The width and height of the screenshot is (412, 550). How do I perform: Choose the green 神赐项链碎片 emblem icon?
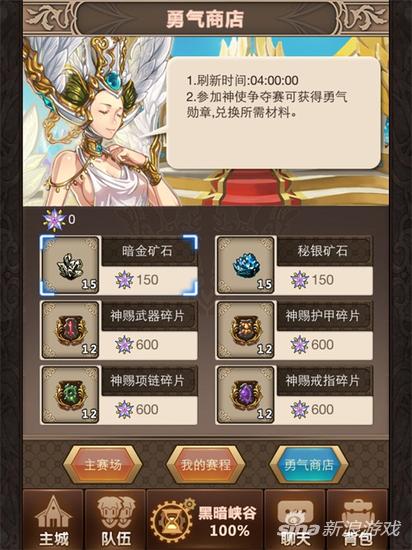(70, 395)
